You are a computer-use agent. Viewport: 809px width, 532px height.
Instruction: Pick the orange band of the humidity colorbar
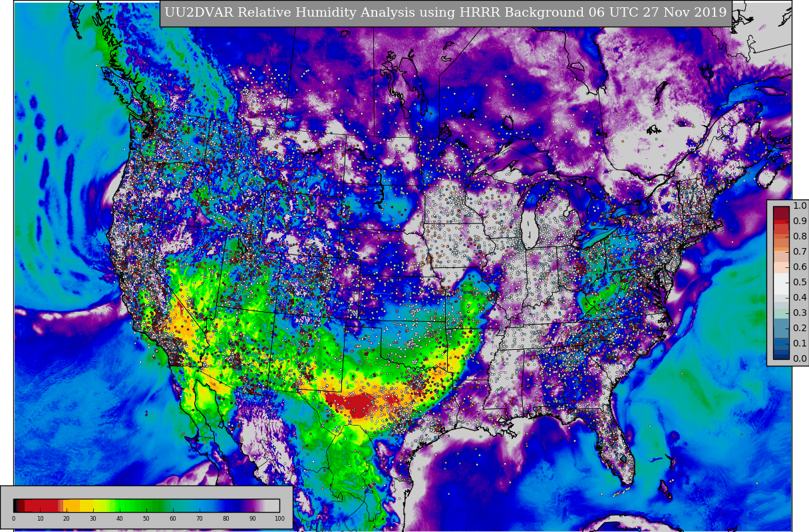tap(71, 505)
